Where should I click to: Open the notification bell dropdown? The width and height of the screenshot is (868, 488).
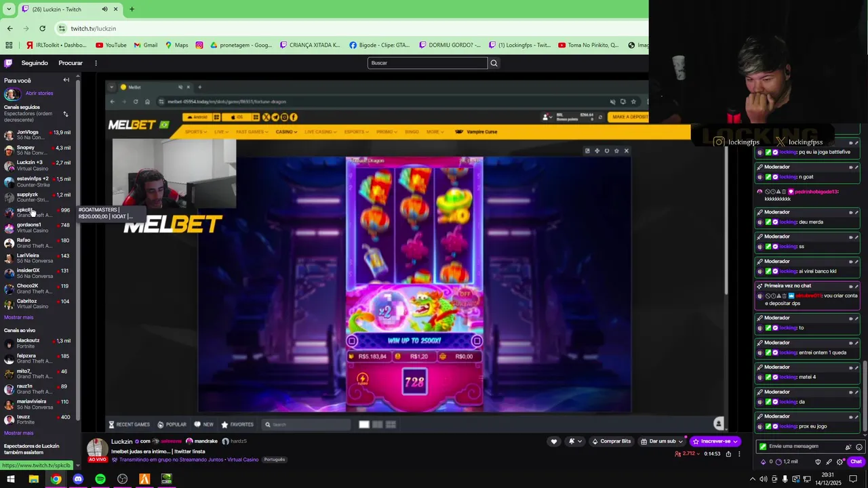click(x=575, y=441)
